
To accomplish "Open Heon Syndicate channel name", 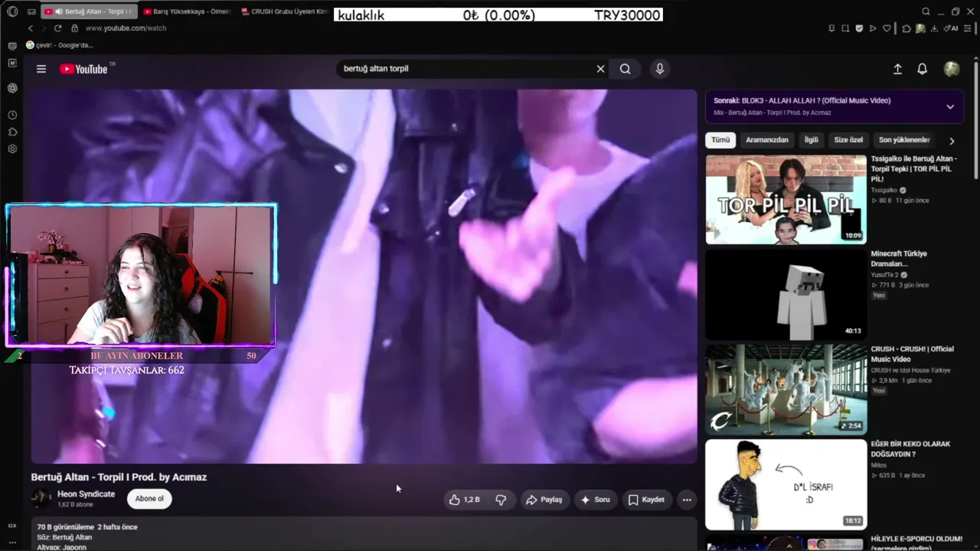I will coord(86,494).
